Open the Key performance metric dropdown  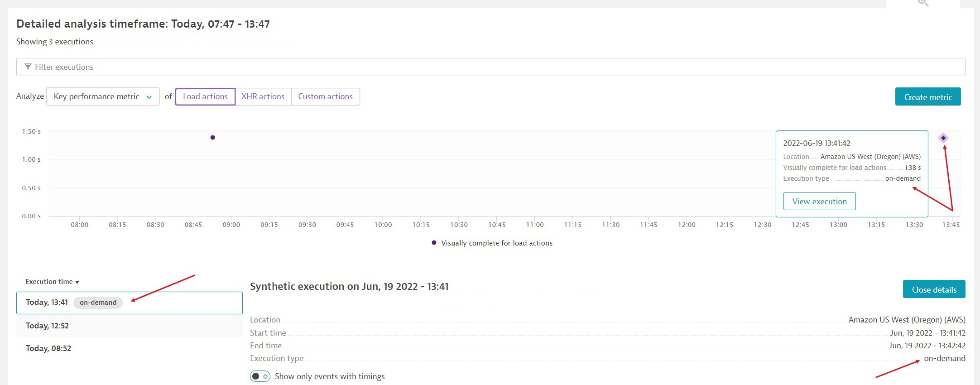103,96
